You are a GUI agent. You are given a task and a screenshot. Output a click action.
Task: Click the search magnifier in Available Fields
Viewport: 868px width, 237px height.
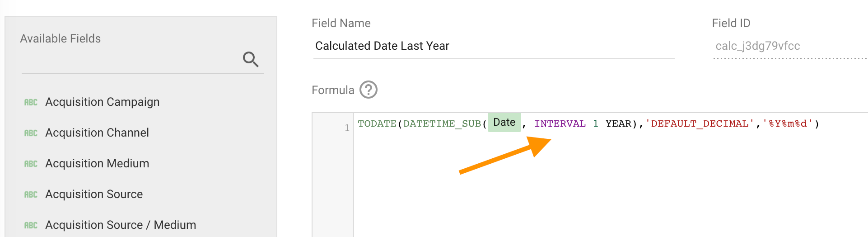coord(251,59)
